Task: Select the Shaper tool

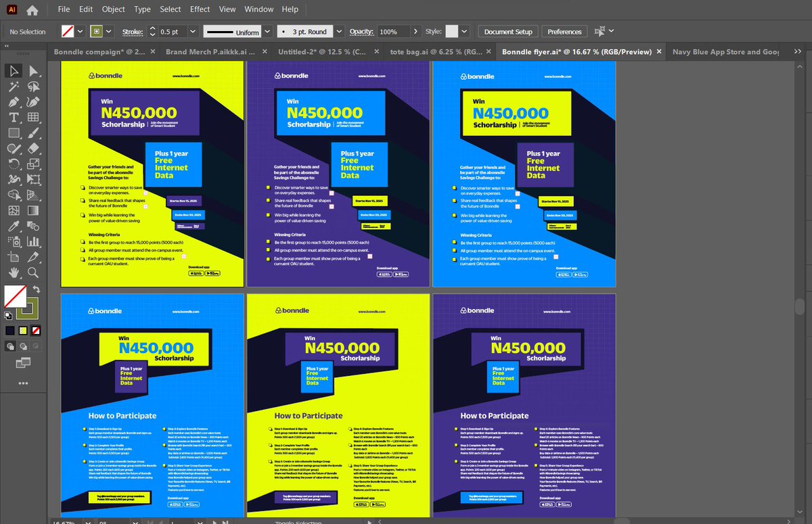Action: coord(13,149)
